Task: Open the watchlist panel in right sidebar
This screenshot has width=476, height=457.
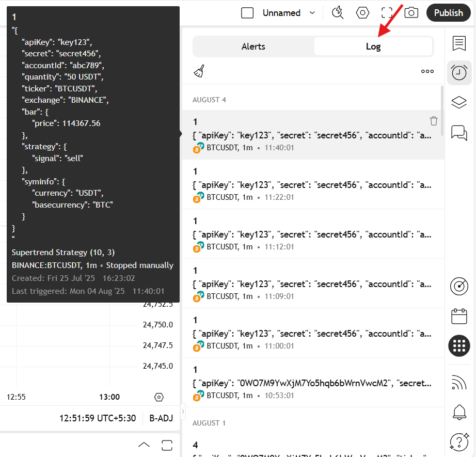Action: point(459,44)
